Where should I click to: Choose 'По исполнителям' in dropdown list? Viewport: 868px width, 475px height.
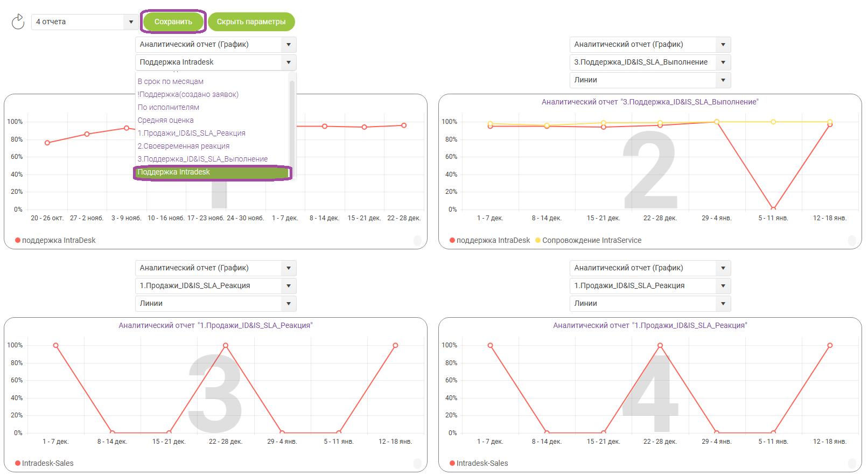coord(168,108)
